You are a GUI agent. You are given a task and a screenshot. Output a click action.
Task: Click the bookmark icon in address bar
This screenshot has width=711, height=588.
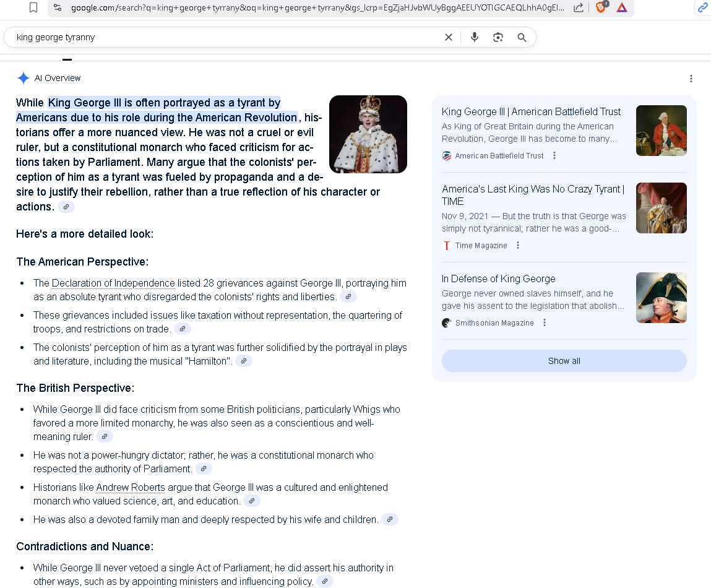pyautogui.click(x=33, y=7)
